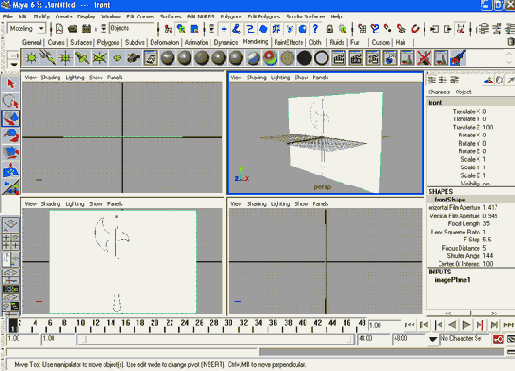
Task: Switch to the General shelf tab
Action: click(32, 43)
